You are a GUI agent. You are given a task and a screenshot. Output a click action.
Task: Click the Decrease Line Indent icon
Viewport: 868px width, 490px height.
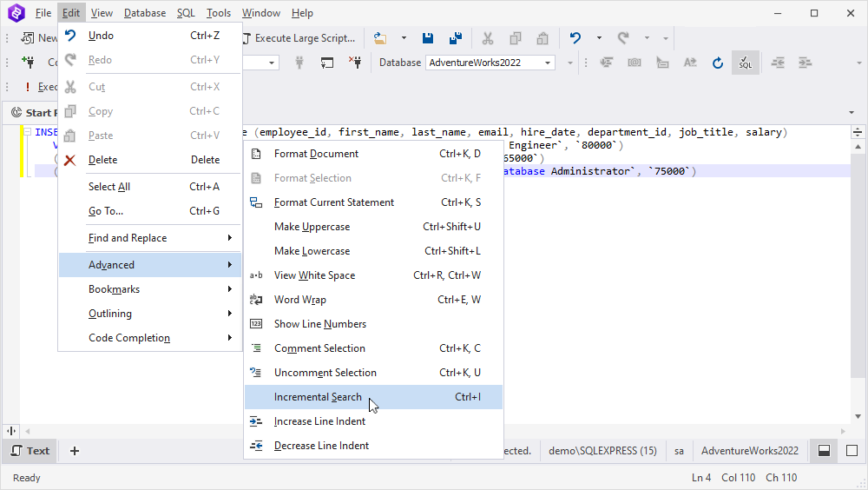pyautogui.click(x=256, y=446)
